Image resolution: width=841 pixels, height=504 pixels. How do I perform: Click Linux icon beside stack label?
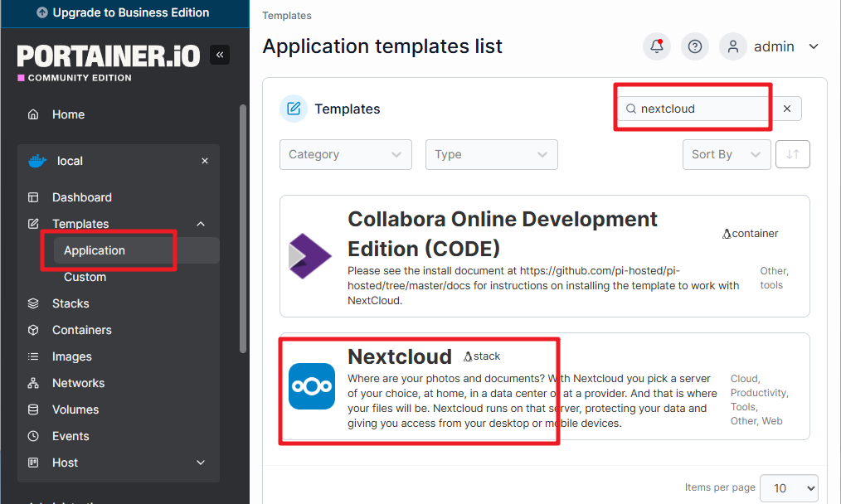(468, 356)
